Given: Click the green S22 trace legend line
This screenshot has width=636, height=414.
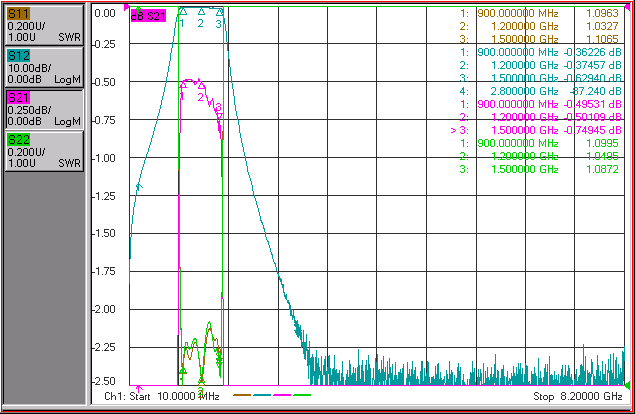Looking at the screenshot, I should pyautogui.click(x=302, y=395).
